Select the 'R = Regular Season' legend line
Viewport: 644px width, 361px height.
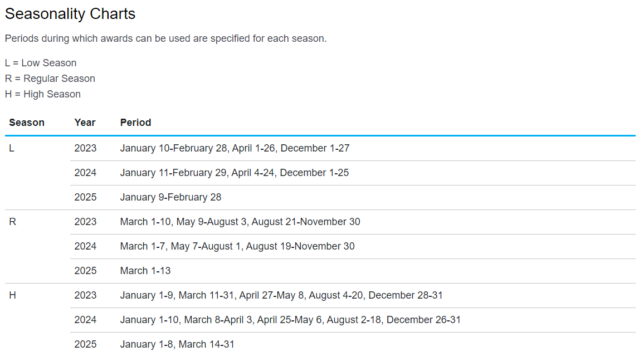point(50,79)
